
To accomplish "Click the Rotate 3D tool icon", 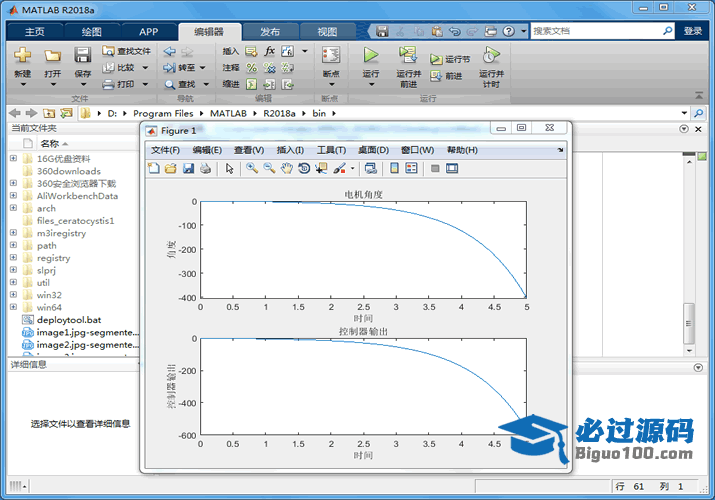I will click(304, 168).
